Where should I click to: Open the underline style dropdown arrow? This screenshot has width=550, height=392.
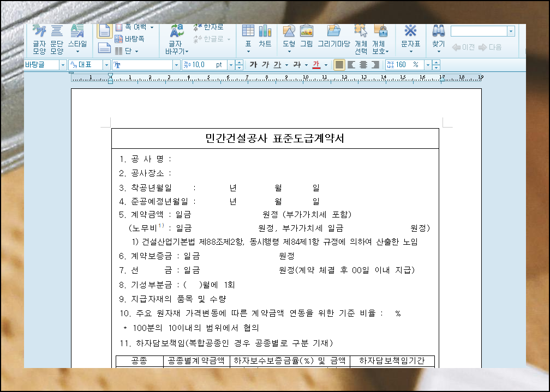click(286, 65)
